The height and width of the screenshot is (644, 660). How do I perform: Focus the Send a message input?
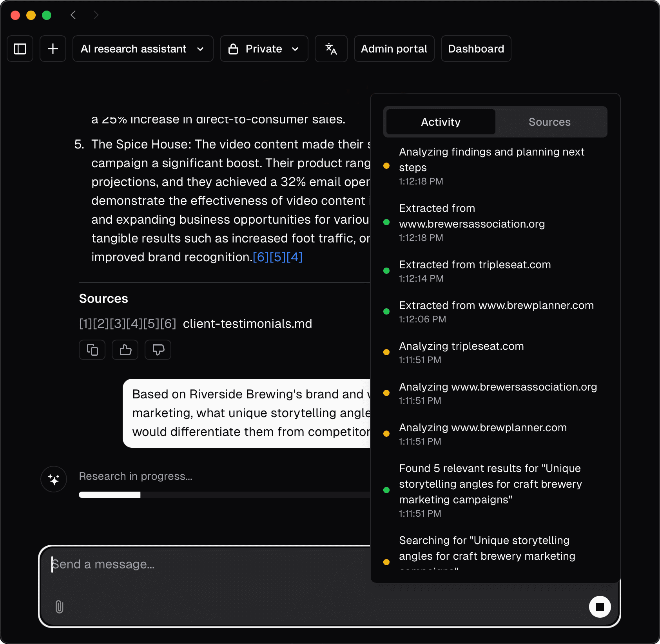[x=204, y=564]
